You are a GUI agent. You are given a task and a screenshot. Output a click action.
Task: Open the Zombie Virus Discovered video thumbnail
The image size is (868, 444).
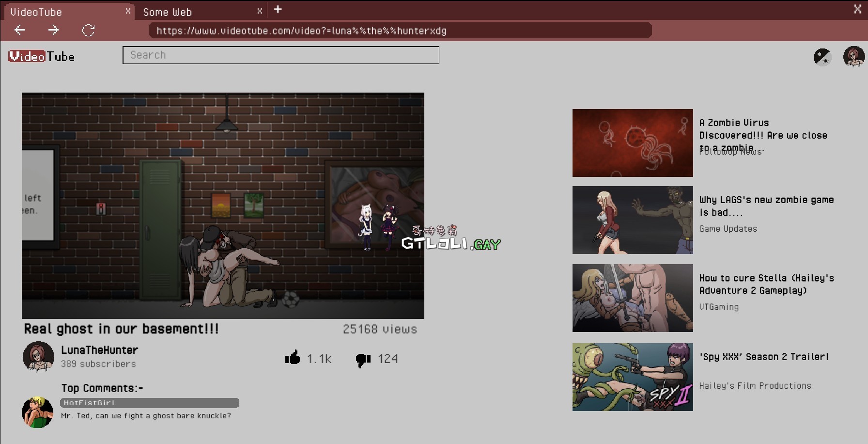pyautogui.click(x=633, y=143)
